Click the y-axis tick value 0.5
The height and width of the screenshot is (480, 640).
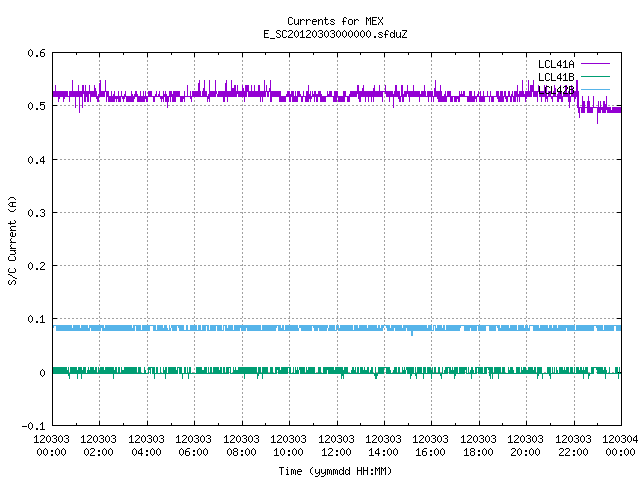(x=36, y=106)
